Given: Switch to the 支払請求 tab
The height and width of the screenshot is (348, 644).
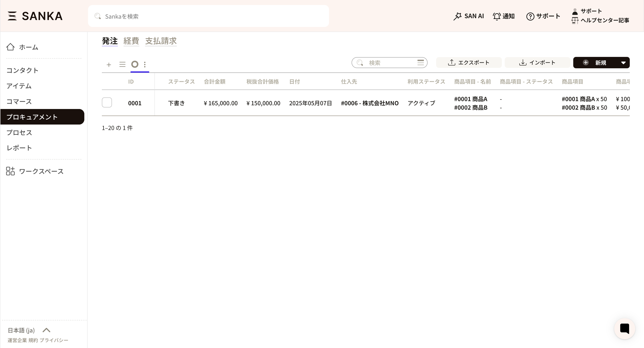Looking at the screenshot, I should point(161,41).
